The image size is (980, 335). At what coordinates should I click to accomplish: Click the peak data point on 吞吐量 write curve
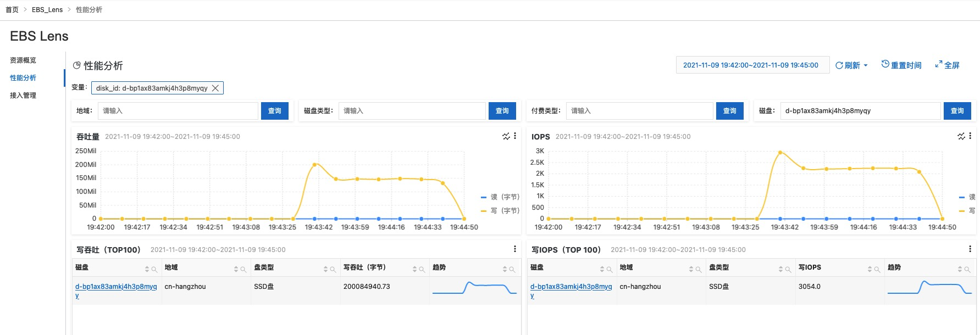315,164
